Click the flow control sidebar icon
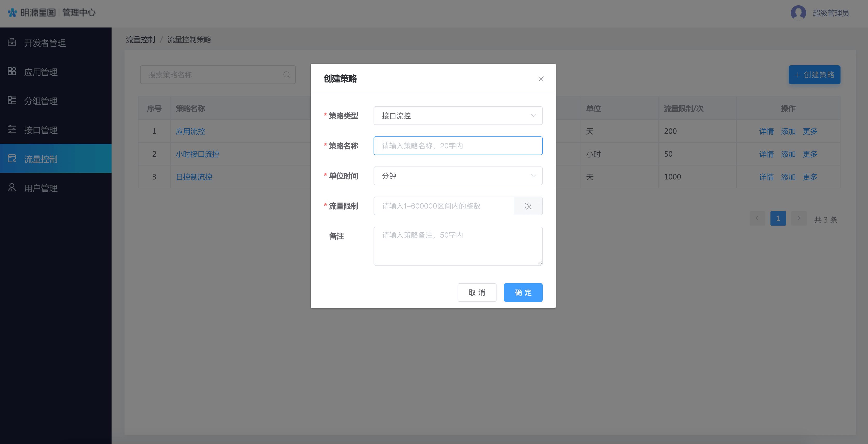Screen dimensions: 868x444 tap(12, 158)
